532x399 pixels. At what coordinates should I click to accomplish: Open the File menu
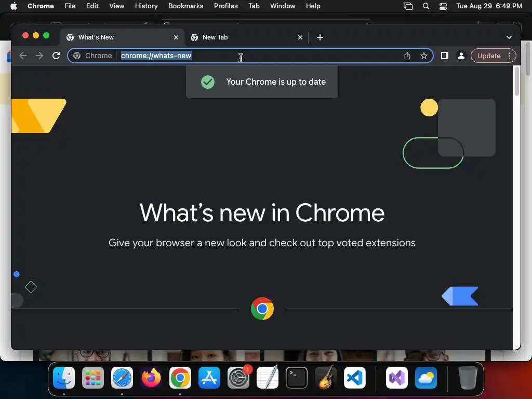(x=70, y=6)
